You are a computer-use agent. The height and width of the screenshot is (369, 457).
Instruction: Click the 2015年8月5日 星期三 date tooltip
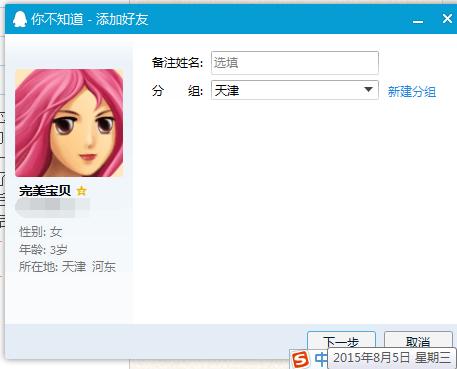(x=392, y=358)
